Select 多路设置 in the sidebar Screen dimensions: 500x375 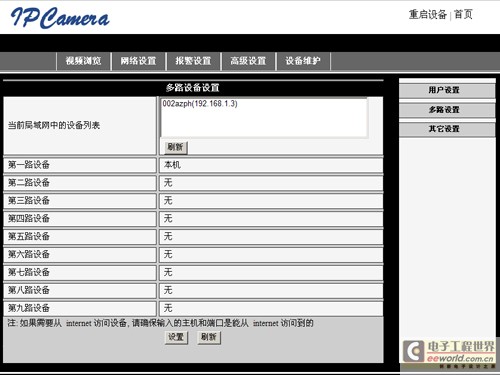pos(447,110)
